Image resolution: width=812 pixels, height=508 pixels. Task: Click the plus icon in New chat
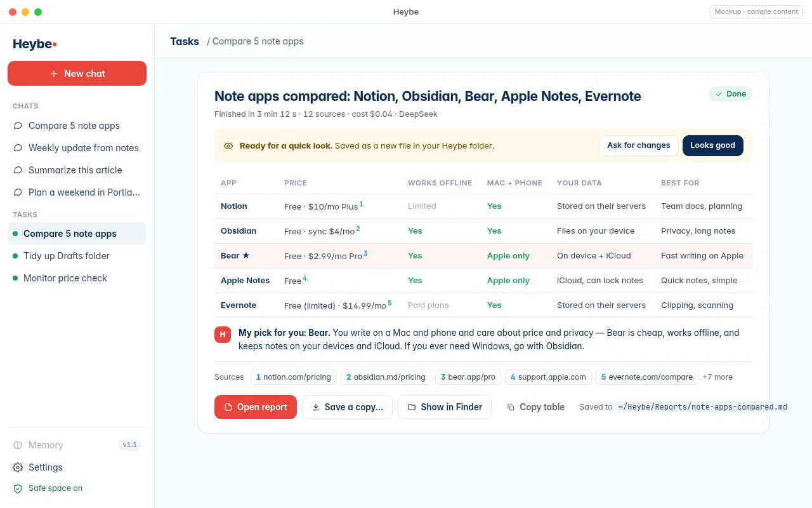click(54, 74)
